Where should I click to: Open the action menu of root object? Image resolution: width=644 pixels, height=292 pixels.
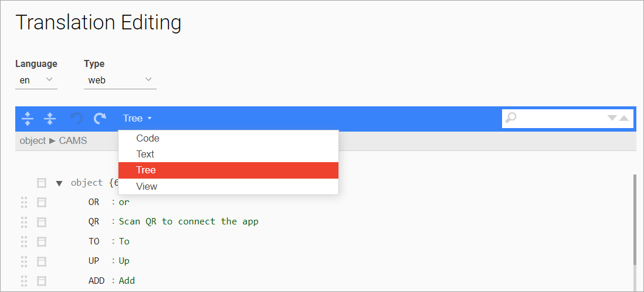pyautogui.click(x=42, y=183)
